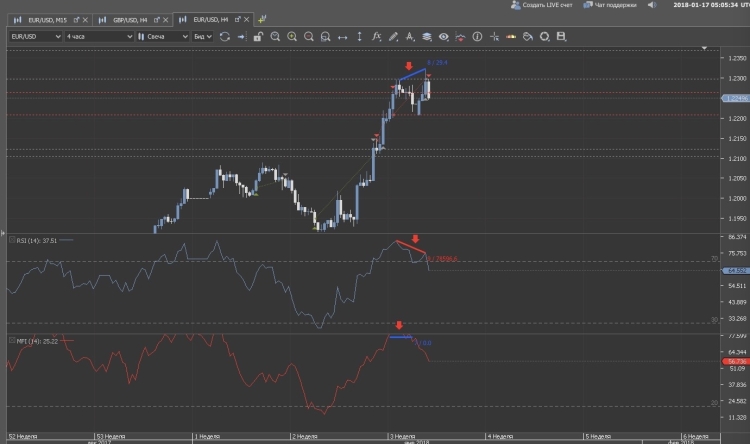This screenshot has height=444, width=750.
Task: Click the red divergence line on RSI
Action: point(410,247)
